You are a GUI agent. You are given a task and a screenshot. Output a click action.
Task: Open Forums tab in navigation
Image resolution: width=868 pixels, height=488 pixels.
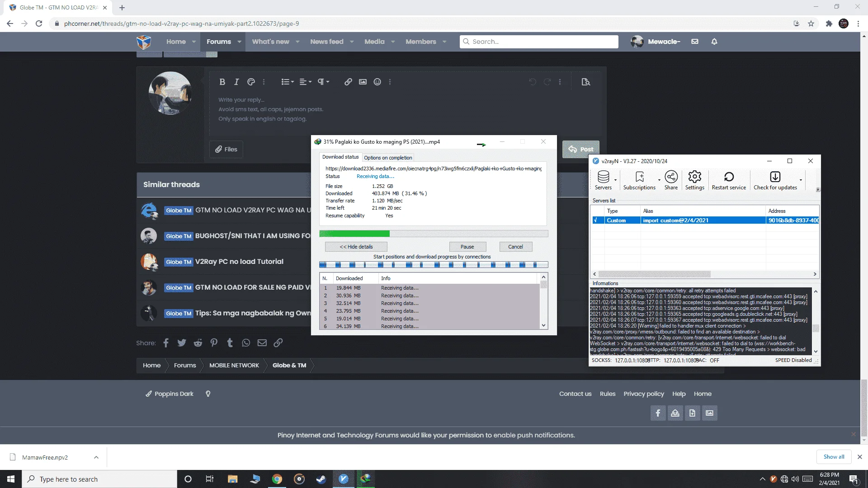click(x=219, y=42)
